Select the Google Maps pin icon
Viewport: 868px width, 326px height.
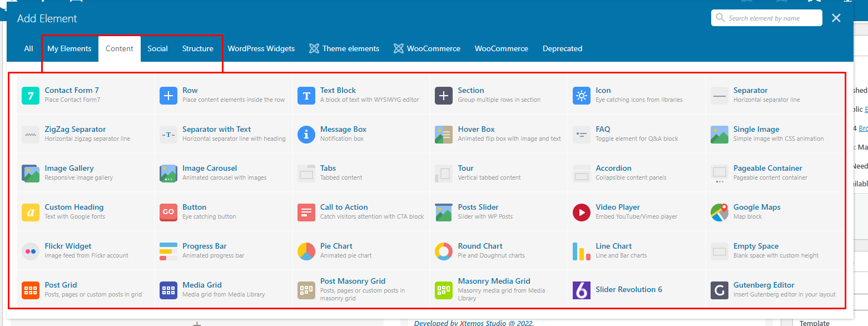point(720,213)
